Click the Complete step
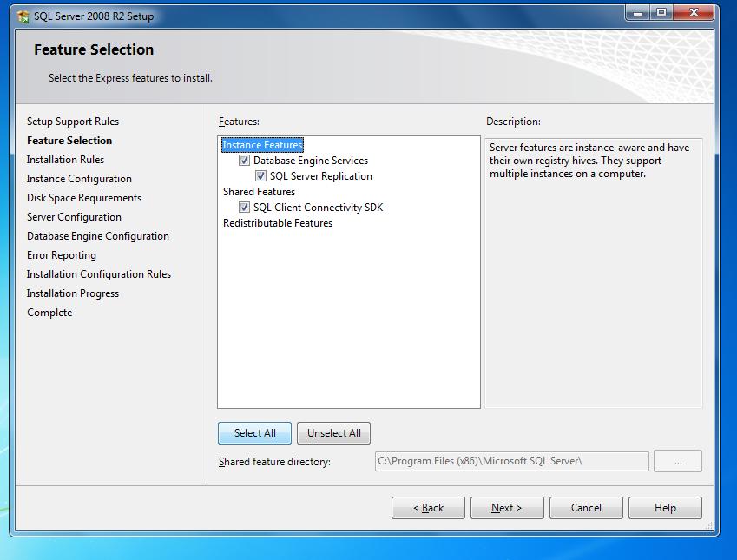This screenshot has width=737, height=560. (49, 313)
